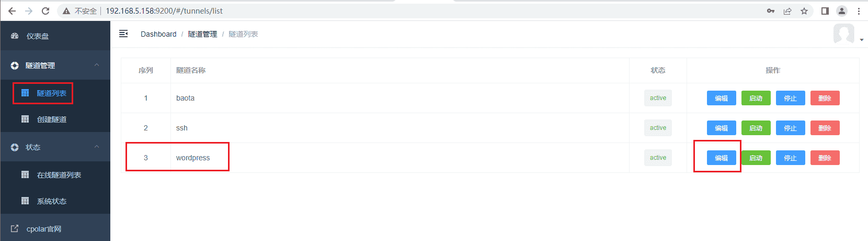Click the browser profile avatar icon
Viewport: 868px width, 241px height.
(842, 11)
